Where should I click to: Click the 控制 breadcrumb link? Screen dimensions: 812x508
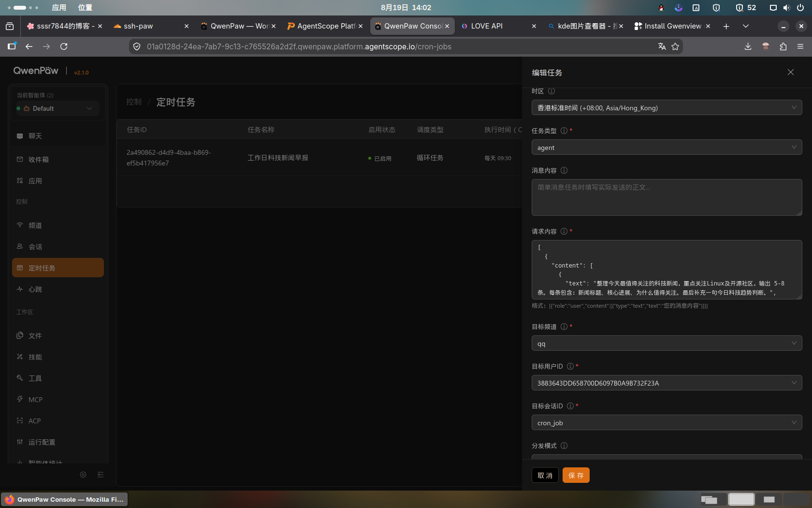pyautogui.click(x=134, y=102)
